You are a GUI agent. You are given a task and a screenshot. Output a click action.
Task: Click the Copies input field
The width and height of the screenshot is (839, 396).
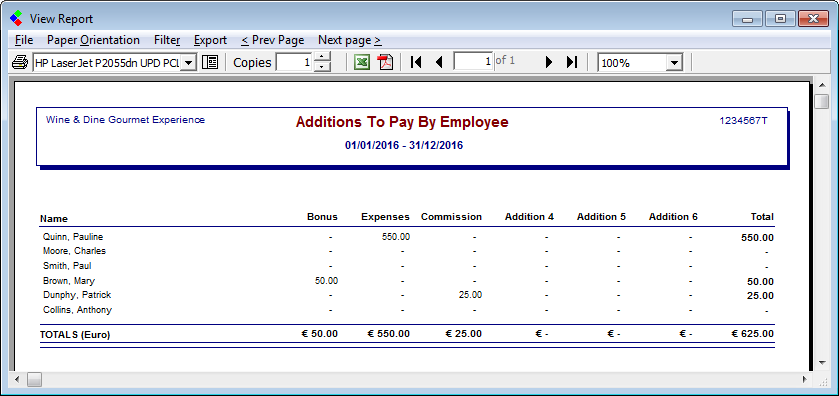[294, 63]
